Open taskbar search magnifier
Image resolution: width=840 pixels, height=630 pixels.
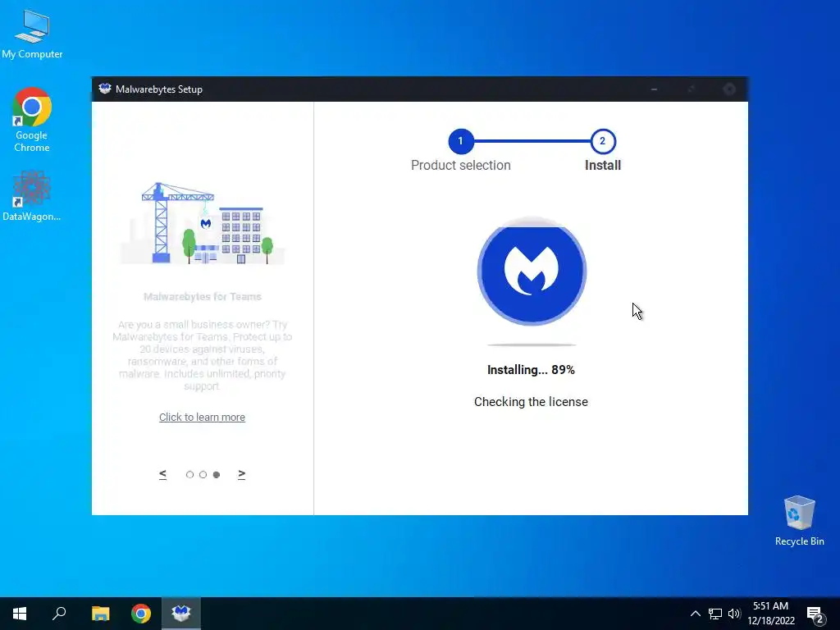point(59,614)
